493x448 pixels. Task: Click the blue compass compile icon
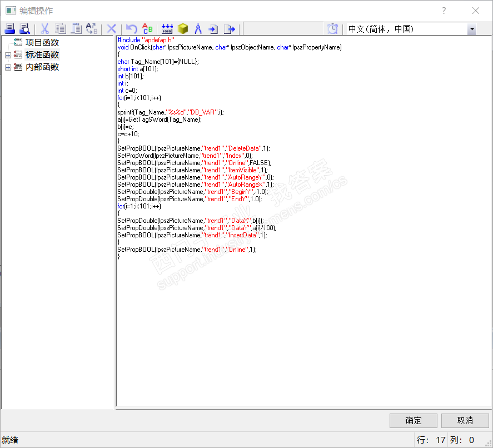pyautogui.click(x=198, y=29)
